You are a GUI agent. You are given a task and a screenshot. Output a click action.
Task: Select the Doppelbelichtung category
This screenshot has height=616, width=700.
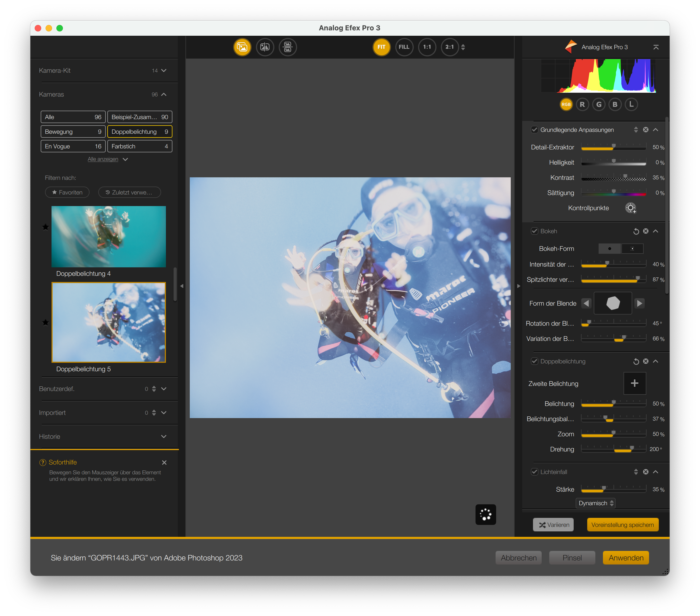click(140, 132)
